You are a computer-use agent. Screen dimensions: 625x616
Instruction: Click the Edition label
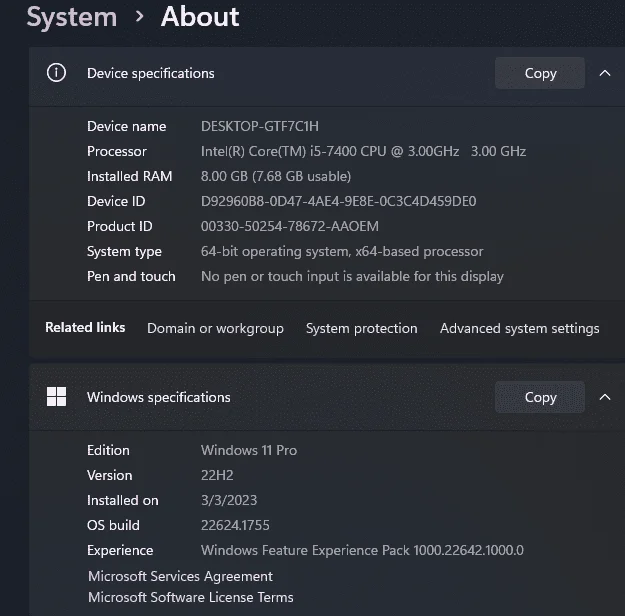pos(108,451)
